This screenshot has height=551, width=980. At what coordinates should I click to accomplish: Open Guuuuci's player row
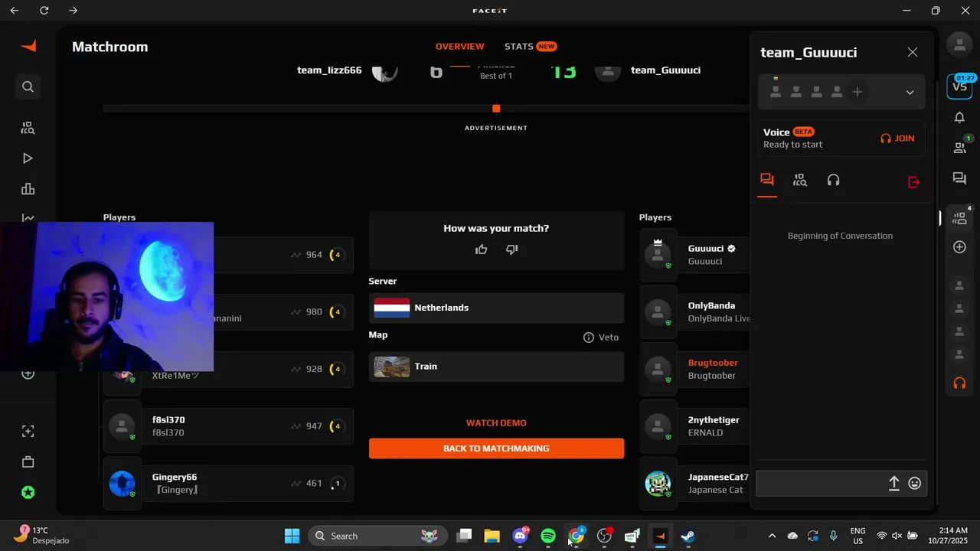(695, 255)
